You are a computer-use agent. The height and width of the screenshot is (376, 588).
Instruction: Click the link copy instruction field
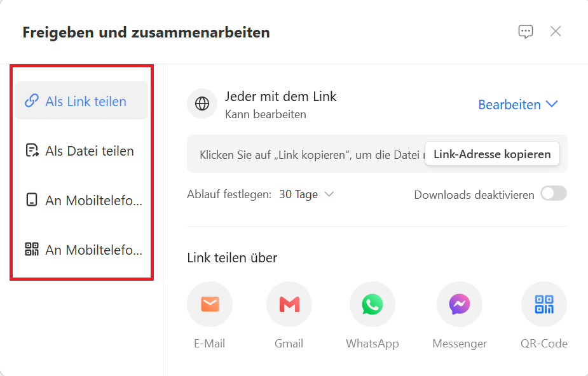click(x=299, y=154)
